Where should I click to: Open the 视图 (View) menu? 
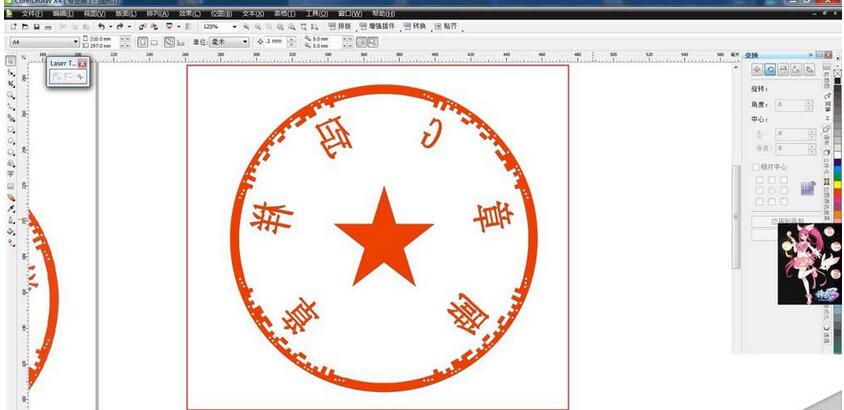point(94,13)
